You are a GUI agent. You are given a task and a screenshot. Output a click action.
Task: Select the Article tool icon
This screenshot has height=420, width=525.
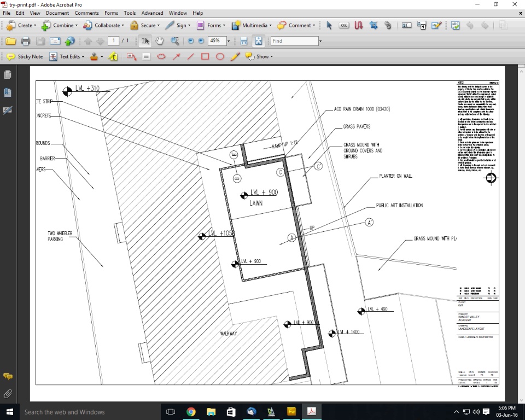tap(359, 26)
